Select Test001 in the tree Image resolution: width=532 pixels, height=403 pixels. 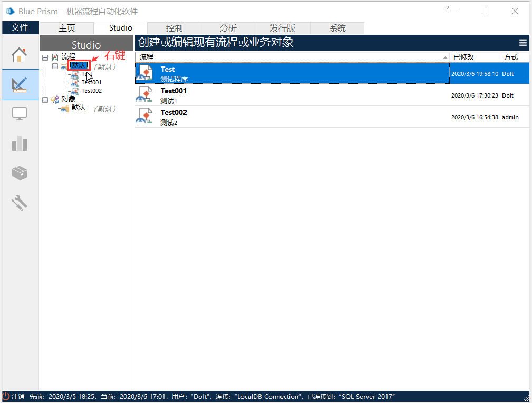pos(91,82)
